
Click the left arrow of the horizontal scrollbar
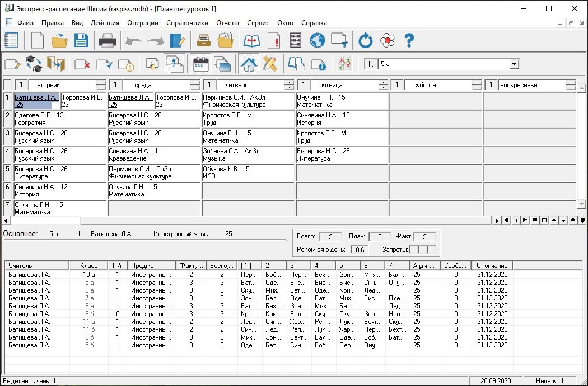(x=5, y=220)
